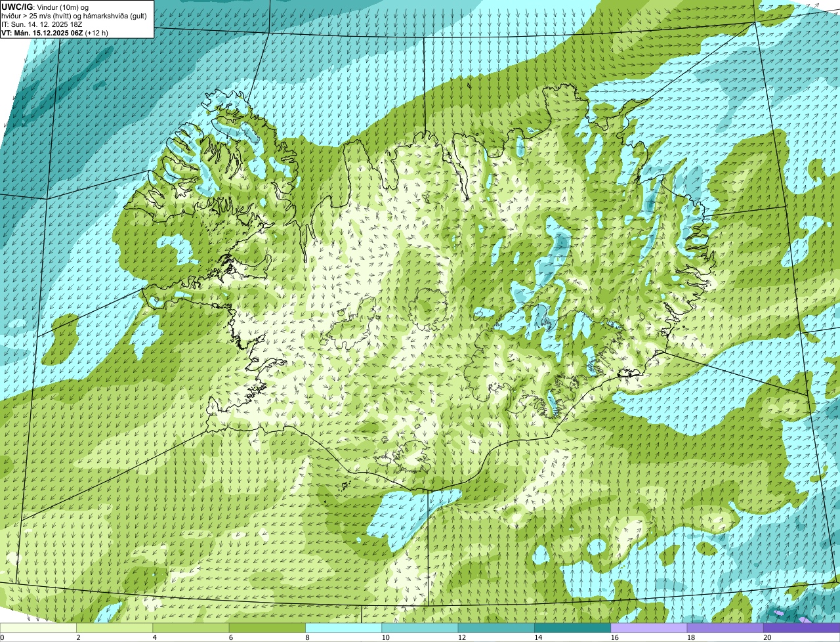Click the 12–14 m/s teal legend swatch
The width and height of the screenshot is (840, 642).
tap(496, 628)
